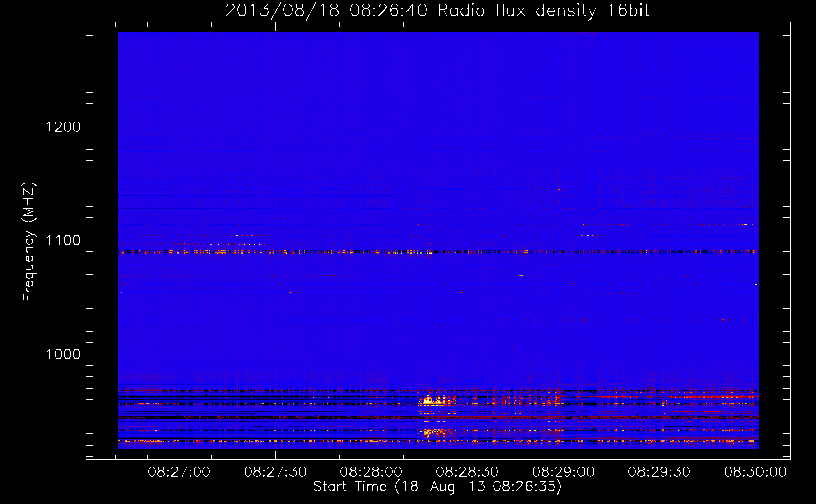
Task: Click the 08:30:00 time tick label
Action: 755,472
